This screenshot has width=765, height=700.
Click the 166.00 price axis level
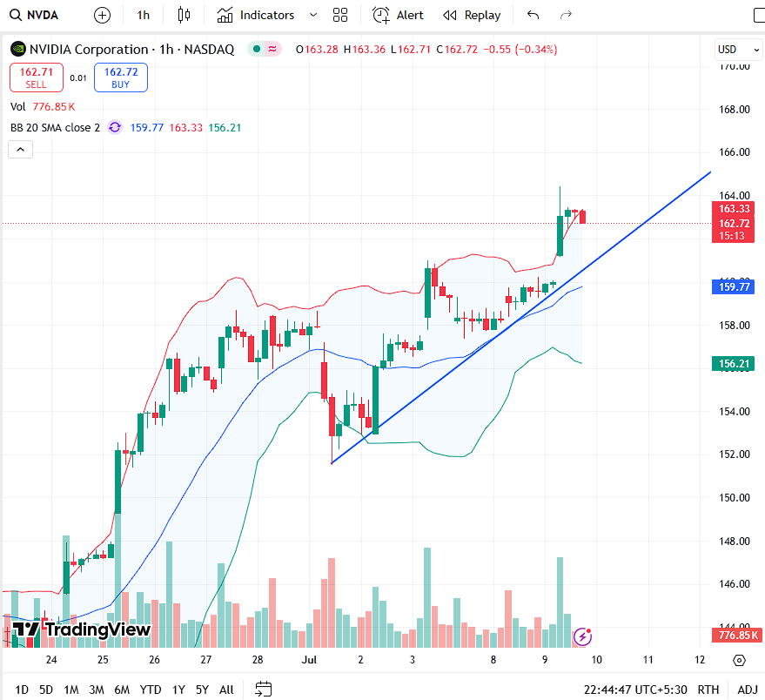pyautogui.click(x=734, y=152)
